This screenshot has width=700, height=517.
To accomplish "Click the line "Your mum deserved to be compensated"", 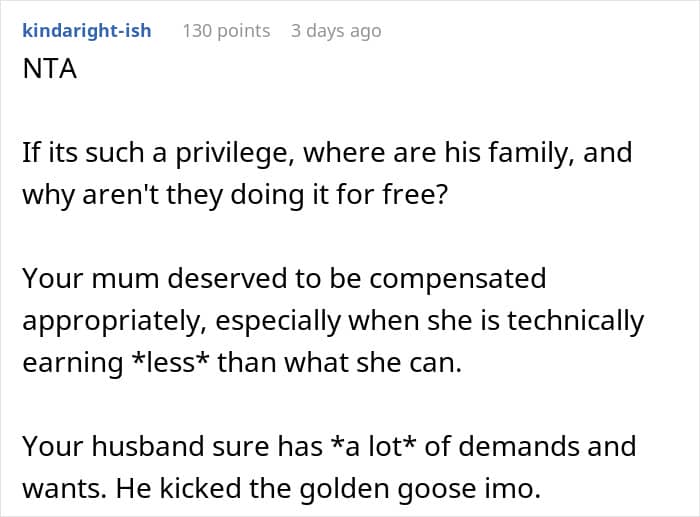I will [284, 278].
